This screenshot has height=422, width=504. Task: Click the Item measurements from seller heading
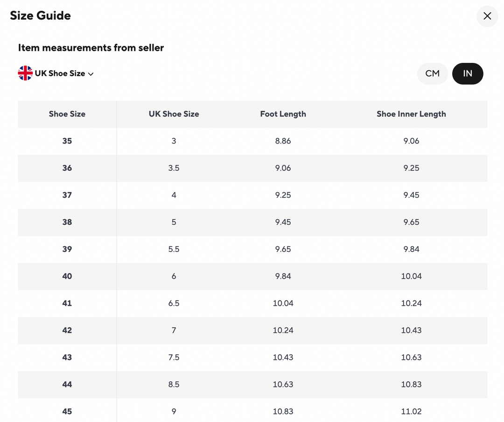[91, 48]
